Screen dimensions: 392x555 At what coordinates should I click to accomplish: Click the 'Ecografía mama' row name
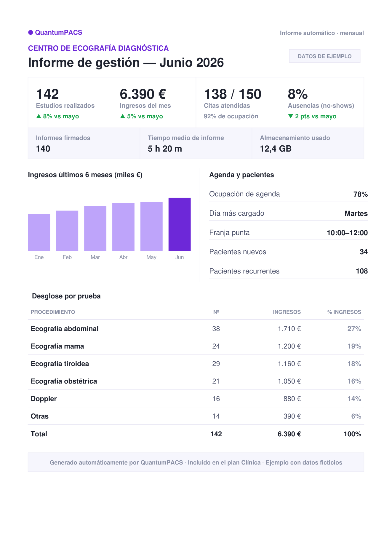click(57, 346)
